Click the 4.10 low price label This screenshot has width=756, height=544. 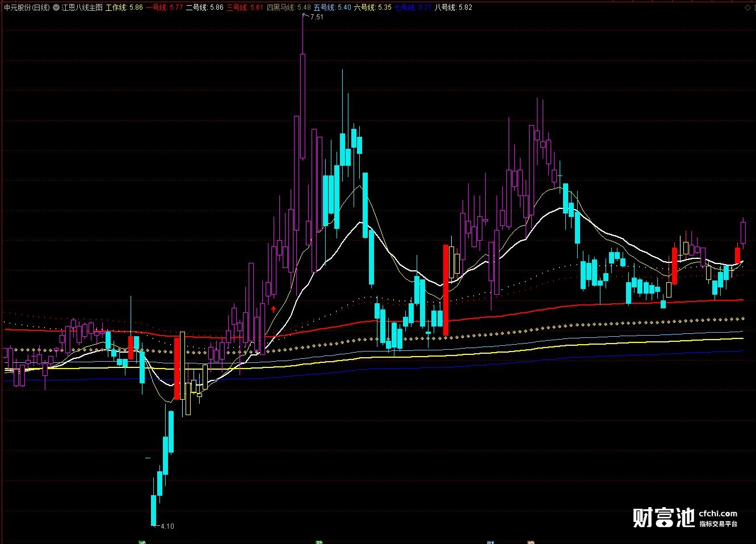167,526
